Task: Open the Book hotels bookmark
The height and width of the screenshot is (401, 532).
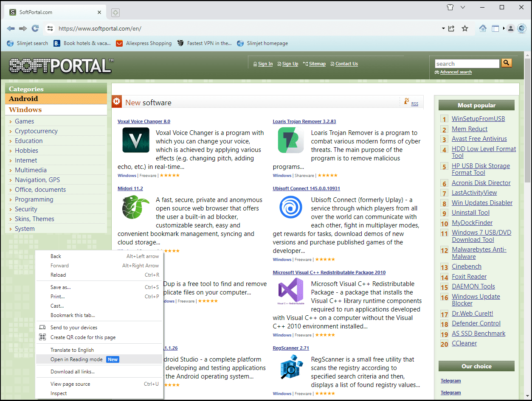Action: click(82, 43)
